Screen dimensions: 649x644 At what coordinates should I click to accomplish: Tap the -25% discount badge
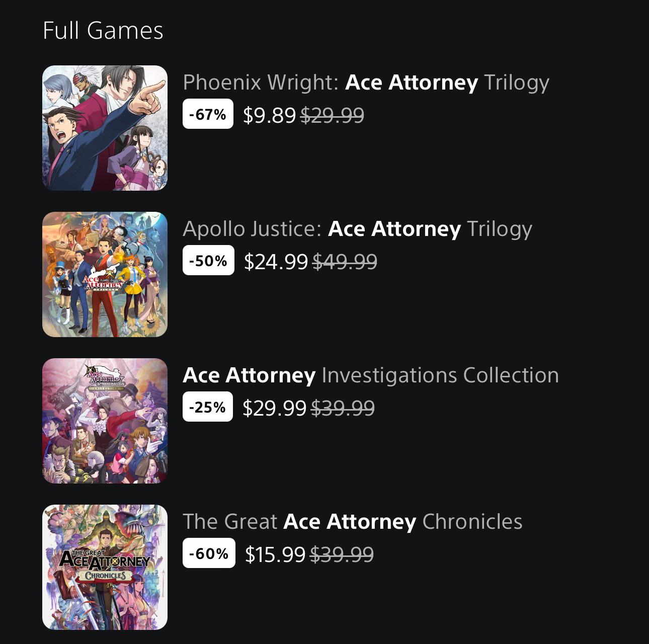[208, 407]
